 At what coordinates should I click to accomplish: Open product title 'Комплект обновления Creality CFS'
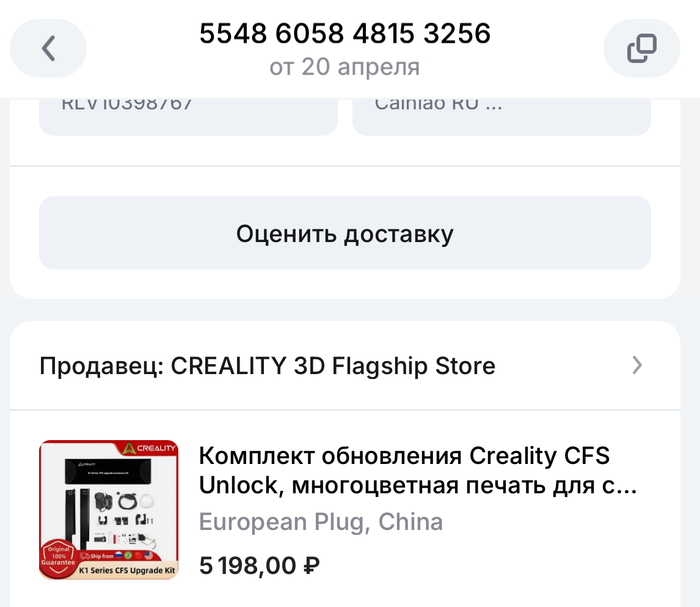[x=404, y=456]
